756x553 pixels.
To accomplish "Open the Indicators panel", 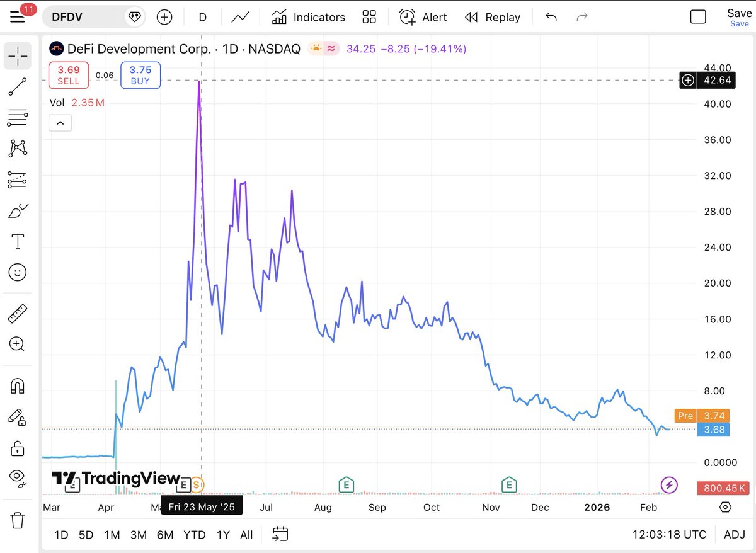I will [309, 17].
